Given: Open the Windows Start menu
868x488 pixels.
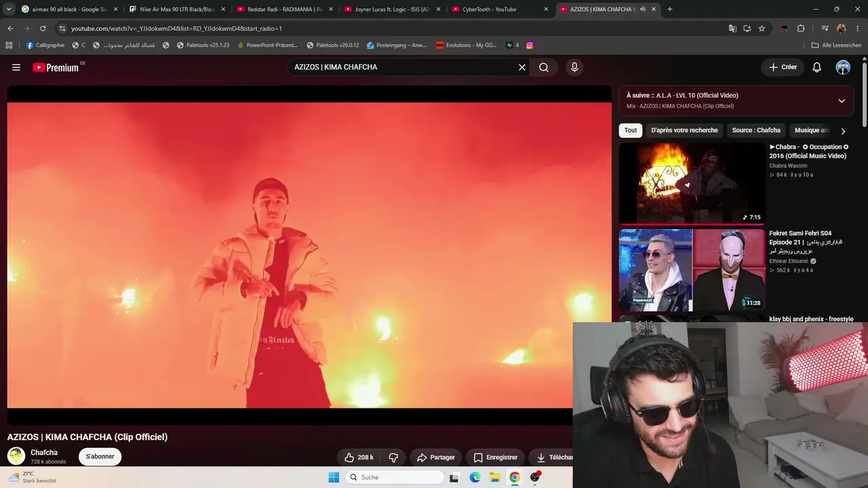Looking at the screenshot, I should pos(334,477).
